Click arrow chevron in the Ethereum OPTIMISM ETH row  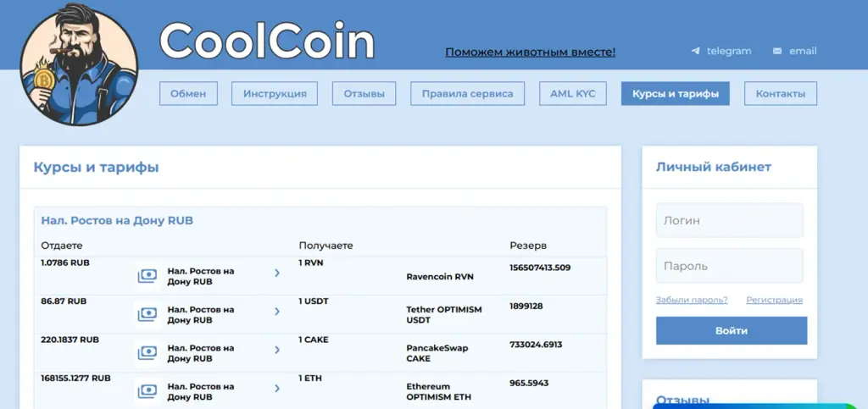point(277,389)
